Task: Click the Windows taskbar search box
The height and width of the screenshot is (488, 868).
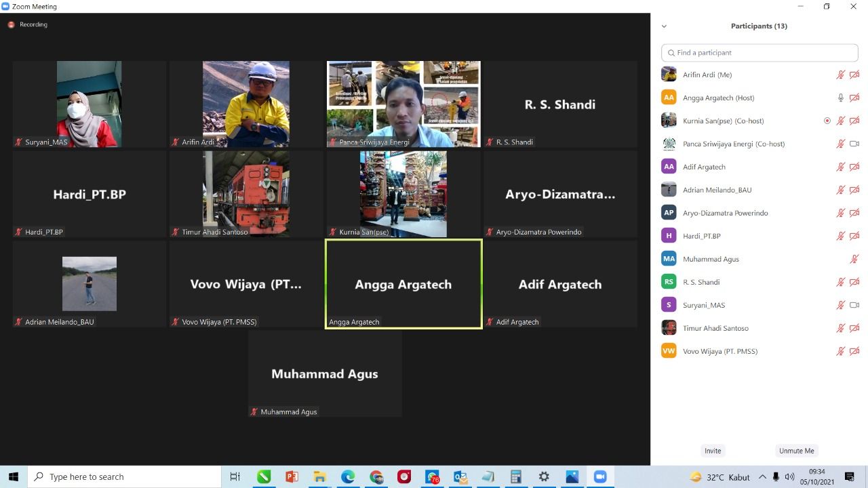Action: (124, 476)
